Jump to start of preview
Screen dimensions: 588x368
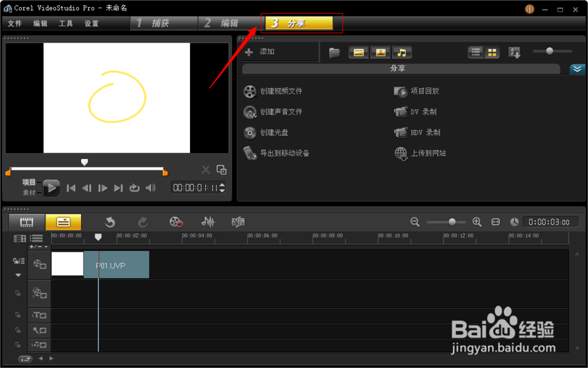(71, 188)
